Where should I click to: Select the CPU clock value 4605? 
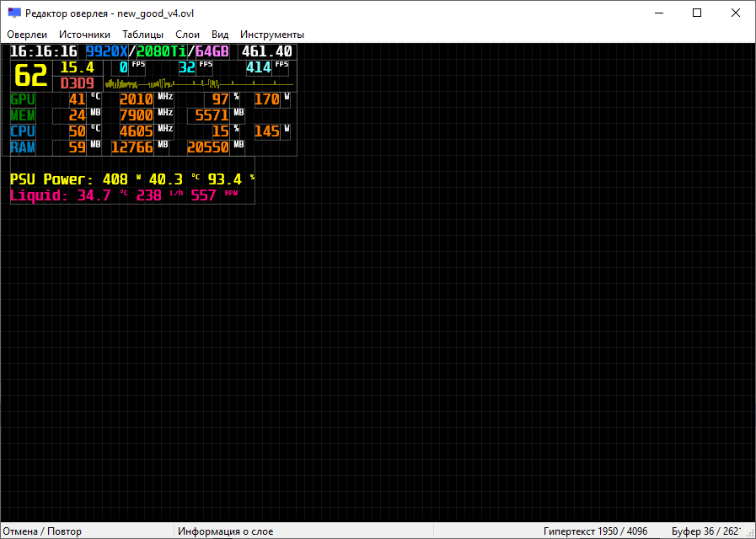[x=137, y=131]
